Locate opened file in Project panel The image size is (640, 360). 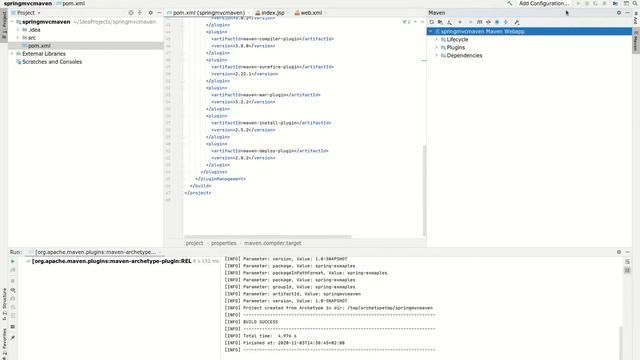coord(131,13)
